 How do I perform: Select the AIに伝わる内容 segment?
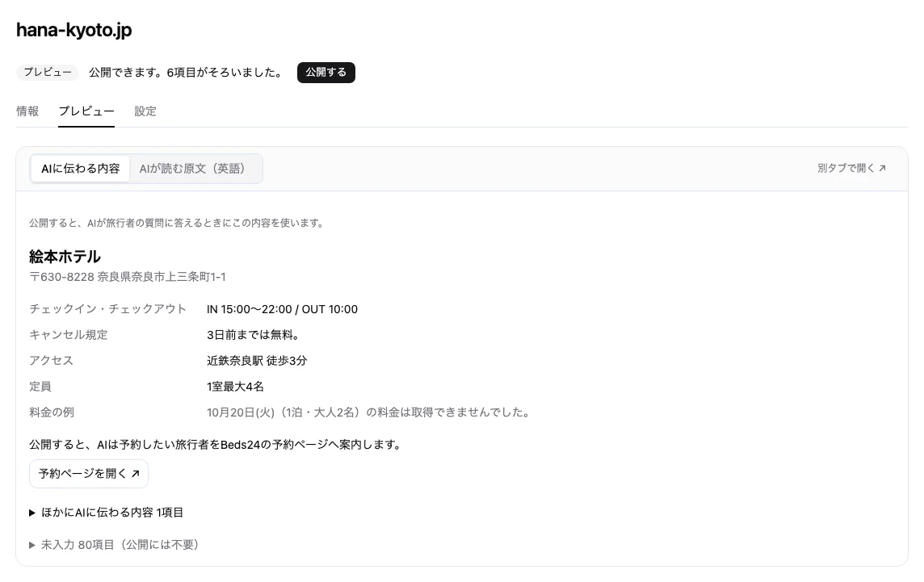coord(80,169)
